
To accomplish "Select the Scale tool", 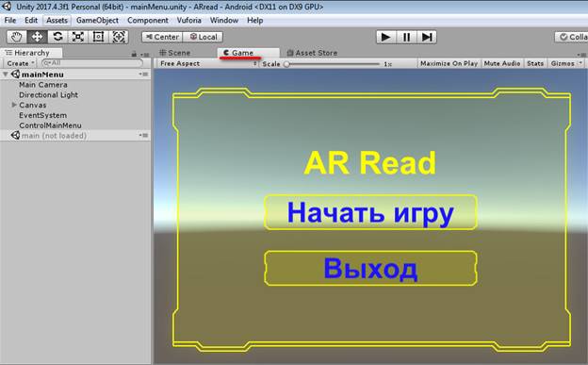I will (78, 37).
